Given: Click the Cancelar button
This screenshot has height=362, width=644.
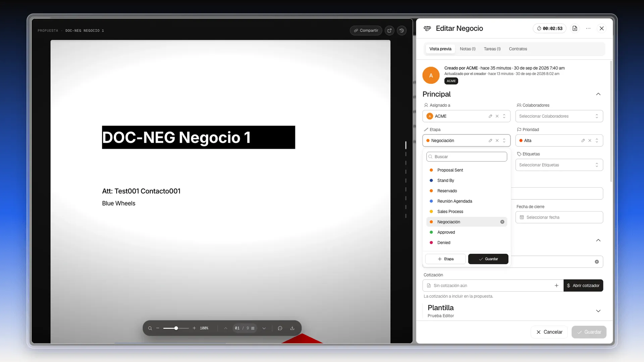Looking at the screenshot, I should (x=549, y=332).
